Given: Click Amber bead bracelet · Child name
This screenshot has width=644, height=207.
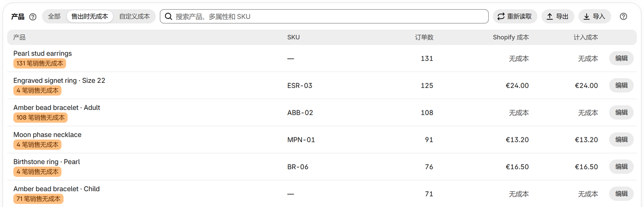Looking at the screenshot, I should coord(56,189).
